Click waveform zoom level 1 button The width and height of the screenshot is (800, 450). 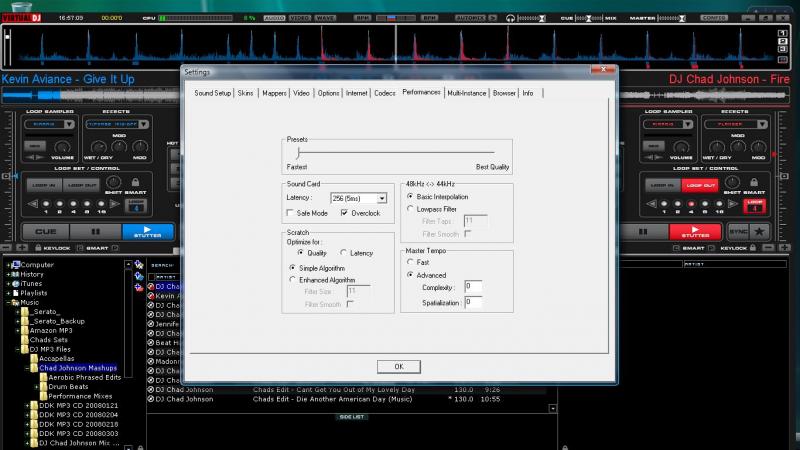[x=783, y=33]
